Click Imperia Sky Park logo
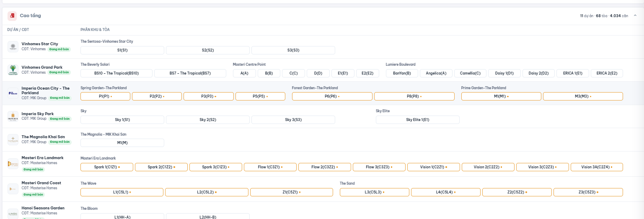 point(13,116)
